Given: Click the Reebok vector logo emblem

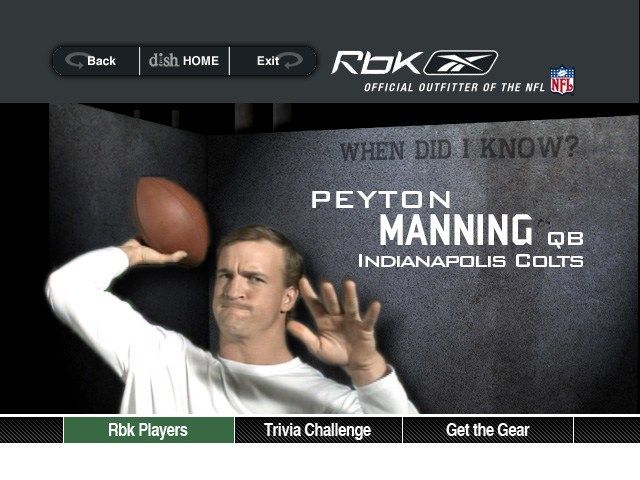Looking at the screenshot, I should point(461,62).
